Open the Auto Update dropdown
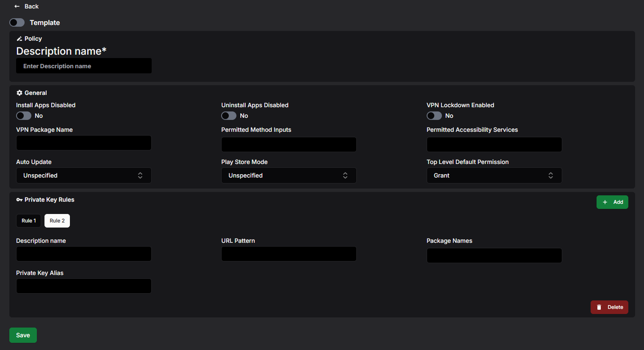The width and height of the screenshot is (644, 350). click(x=84, y=175)
